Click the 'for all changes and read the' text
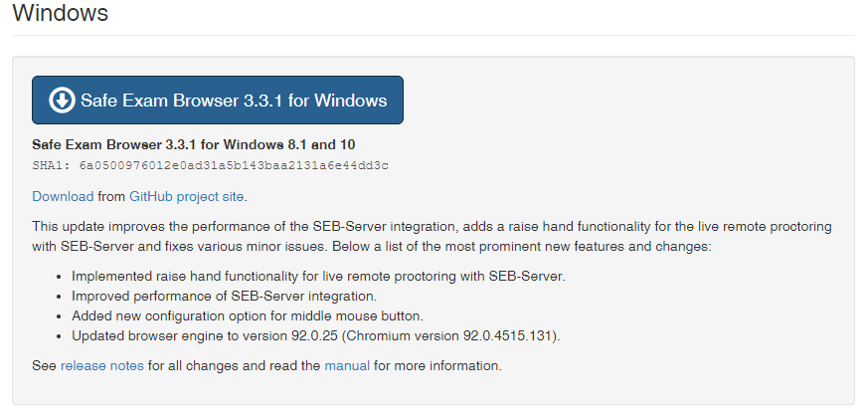 pos(235,366)
